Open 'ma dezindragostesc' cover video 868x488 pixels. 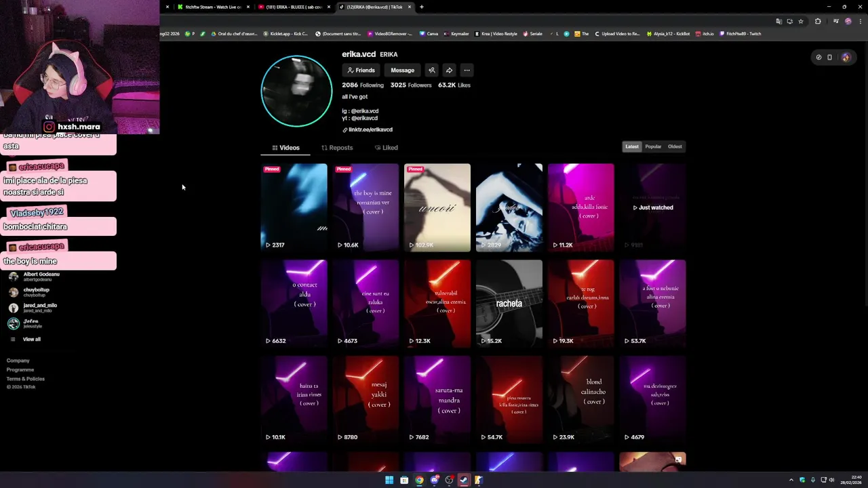coord(653,400)
